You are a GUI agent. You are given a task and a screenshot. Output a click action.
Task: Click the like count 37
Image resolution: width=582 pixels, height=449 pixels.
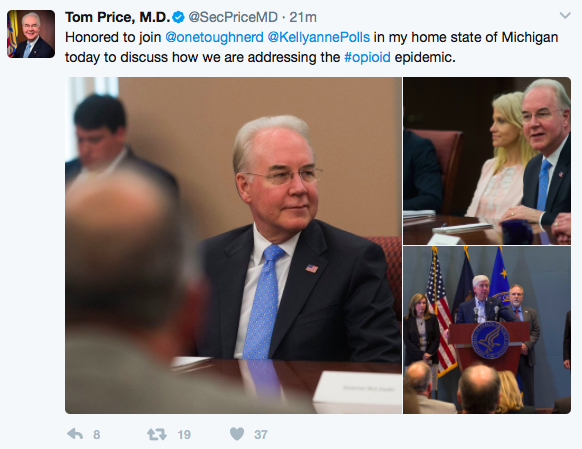click(261, 435)
